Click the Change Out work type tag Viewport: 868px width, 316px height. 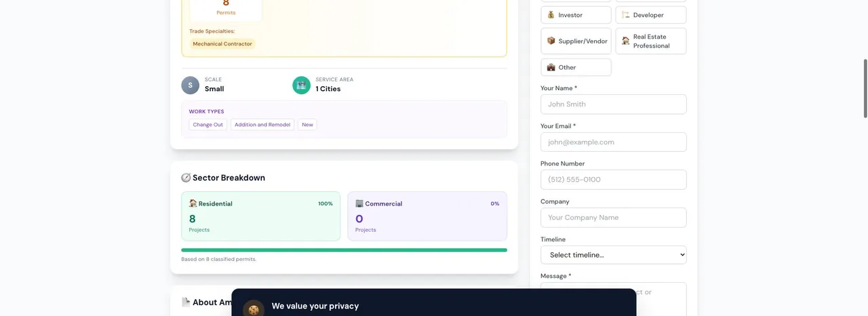208,125
